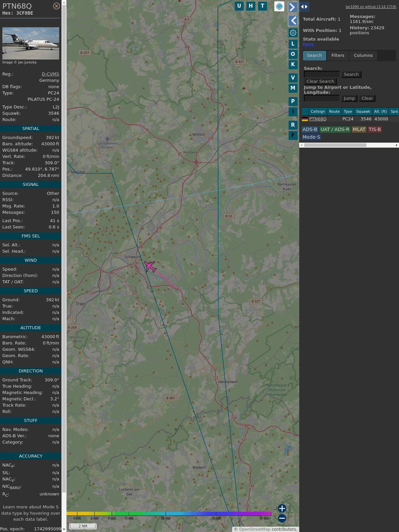This screenshot has height=532, width=399.
Task: Focus the Search text field
Action: (x=322, y=74)
